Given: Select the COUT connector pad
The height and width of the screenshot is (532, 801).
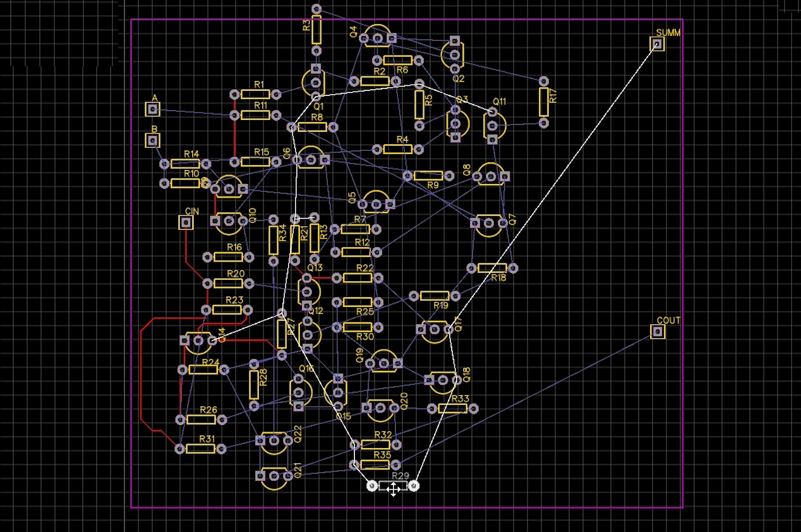Looking at the screenshot, I should 658,331.
